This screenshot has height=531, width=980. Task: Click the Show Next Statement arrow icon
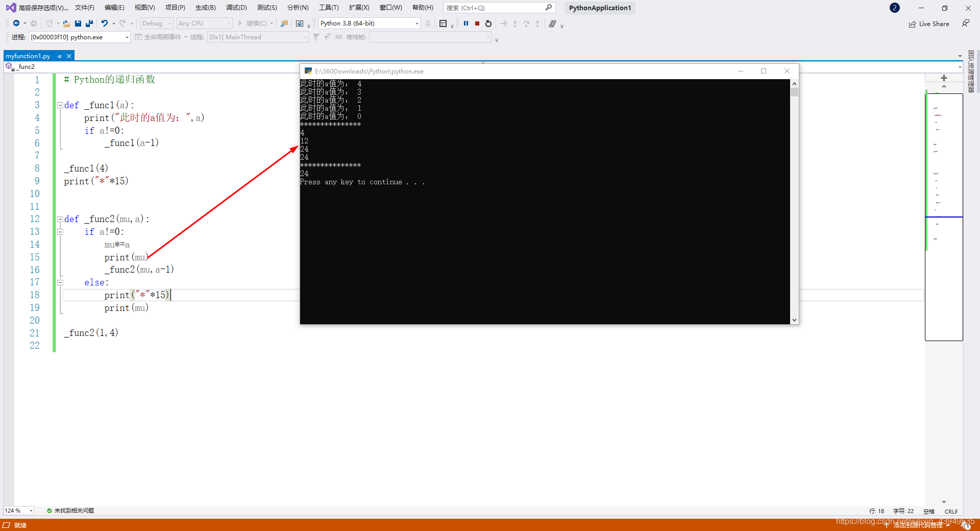[x=504, y=23]
